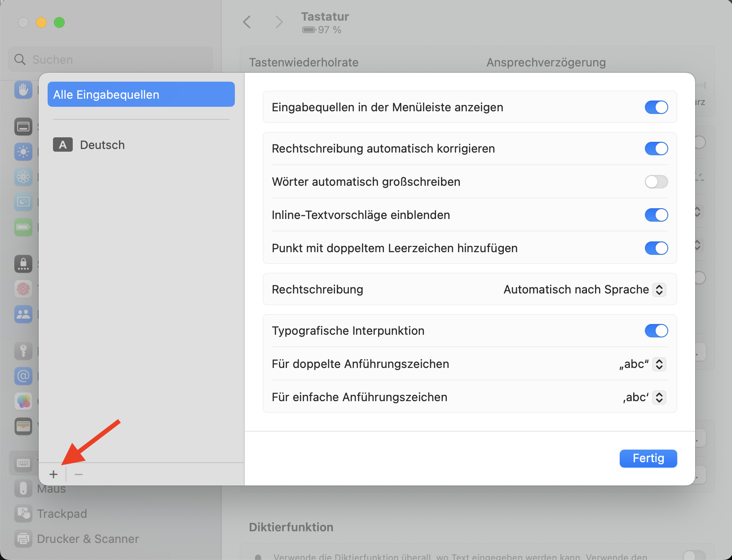Click the back navigation arrow

coord(247,22)
